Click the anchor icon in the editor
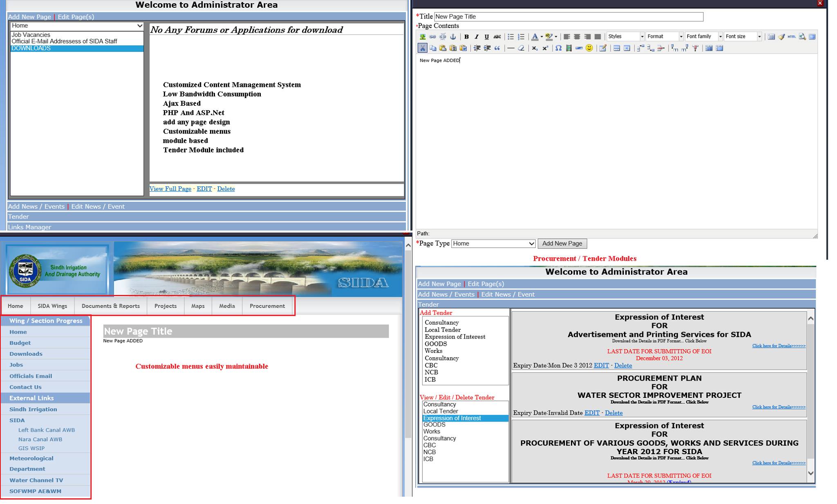The height and width of the screenshot is (504, 837). (x=453, y=37)
